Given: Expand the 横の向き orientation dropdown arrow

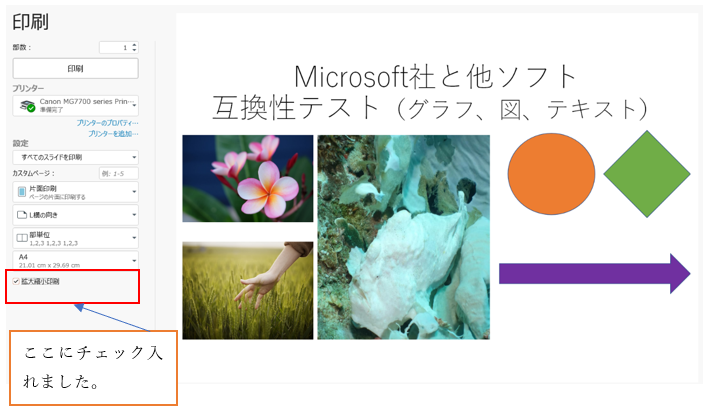Looking at the screenshot, I should point(134,215).
